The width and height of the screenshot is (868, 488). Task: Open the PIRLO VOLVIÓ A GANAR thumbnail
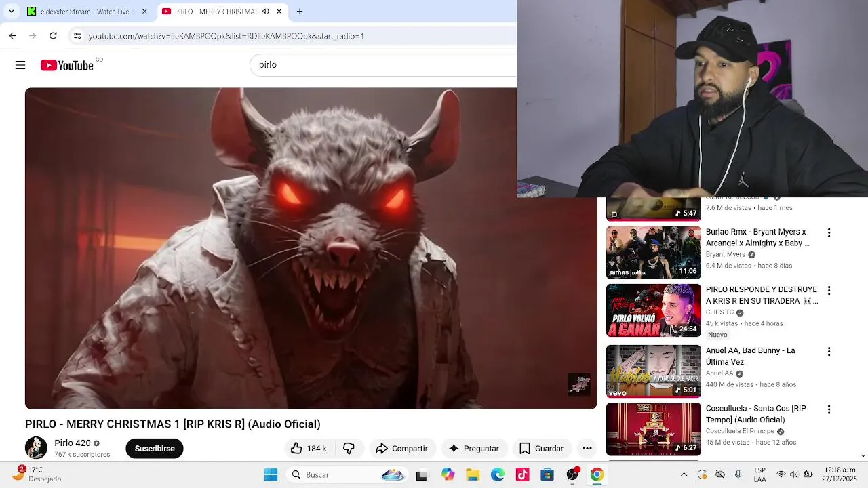coord(653,310)
